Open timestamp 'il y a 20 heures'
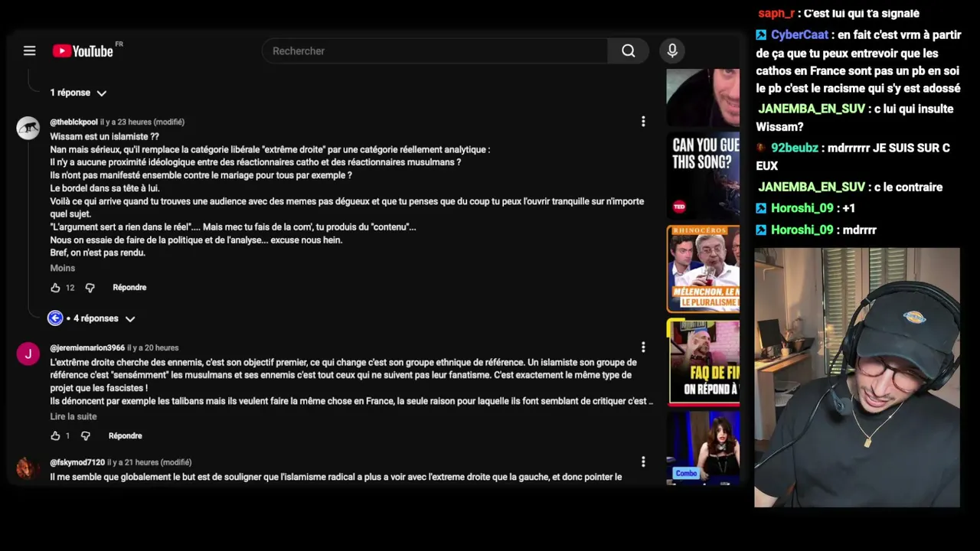Image resolution: width=980 pixels, height=551 pixels. 152,347
